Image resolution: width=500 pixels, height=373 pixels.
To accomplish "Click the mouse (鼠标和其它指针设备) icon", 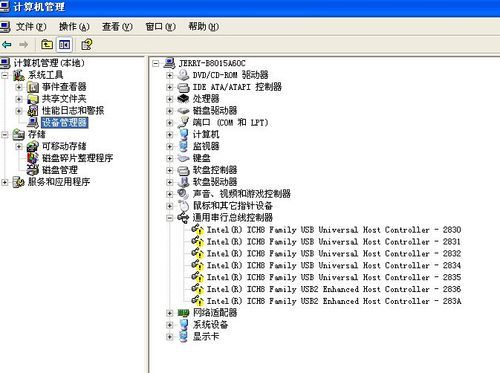I will tap(183, 206).
